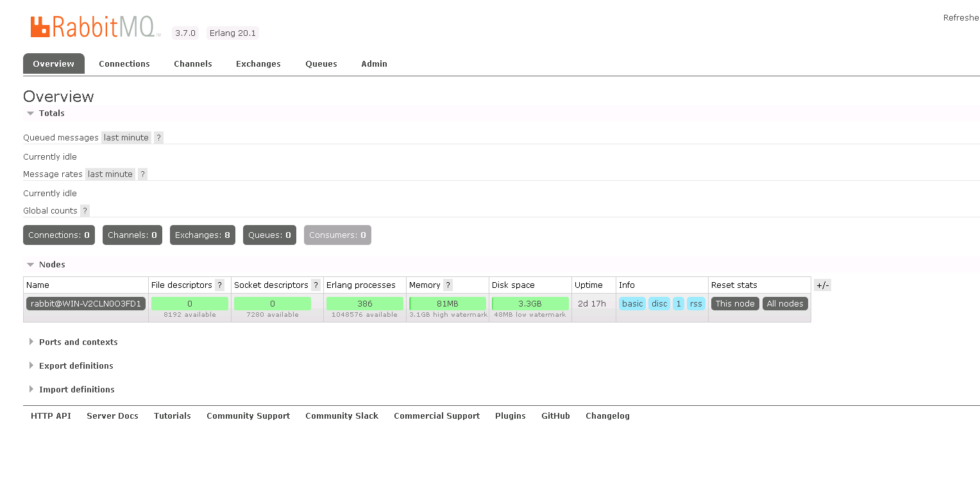Screen dimensions: 980x495
Task: Open node rabbit@WIN-V2CLN0O3FD1 details
Action: coord(86,304)
